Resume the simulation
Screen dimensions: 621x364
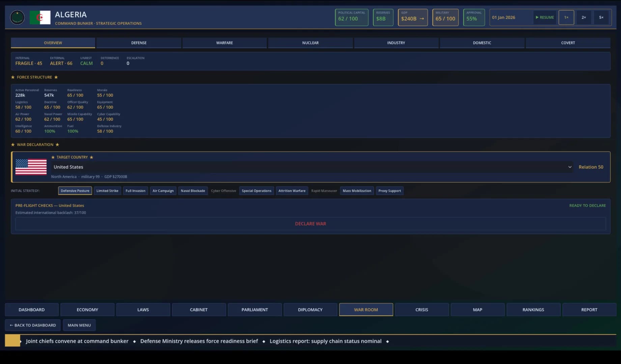(545, 18)
